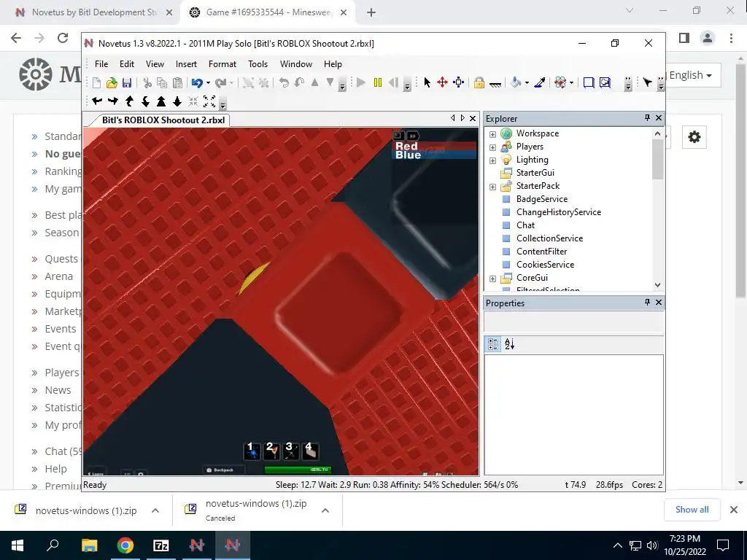The image size is (747, 560).
Task: Click the Paste clipboard icon
Action: pos(177,83)
